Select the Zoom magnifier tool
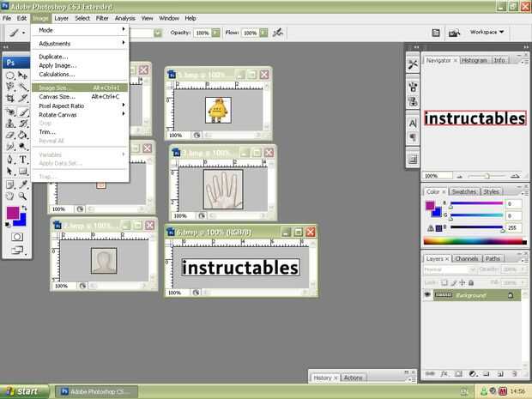 coord(22,196)
